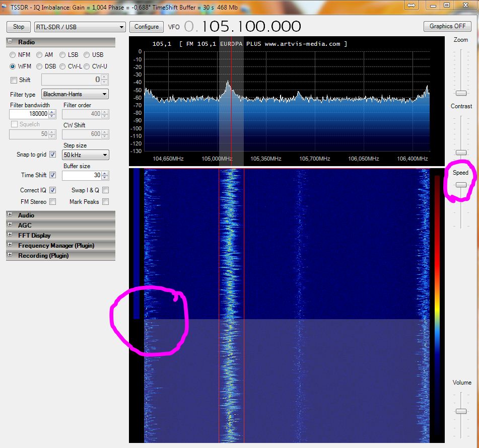Click the Graphics OFF button
The width and height of the screenshot is (479, 448).
(447, 26)
